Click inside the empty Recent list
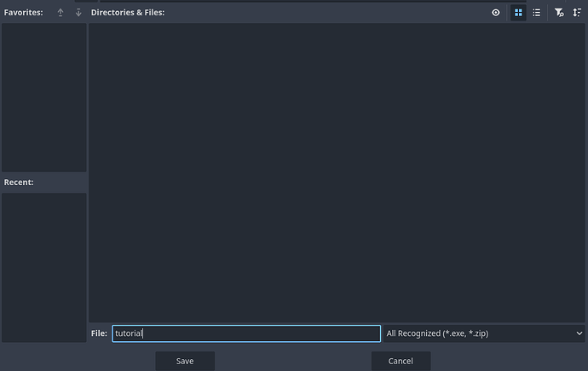Image resolution: width=588 pixels, height=371 pixels. (x=43, y=266)
